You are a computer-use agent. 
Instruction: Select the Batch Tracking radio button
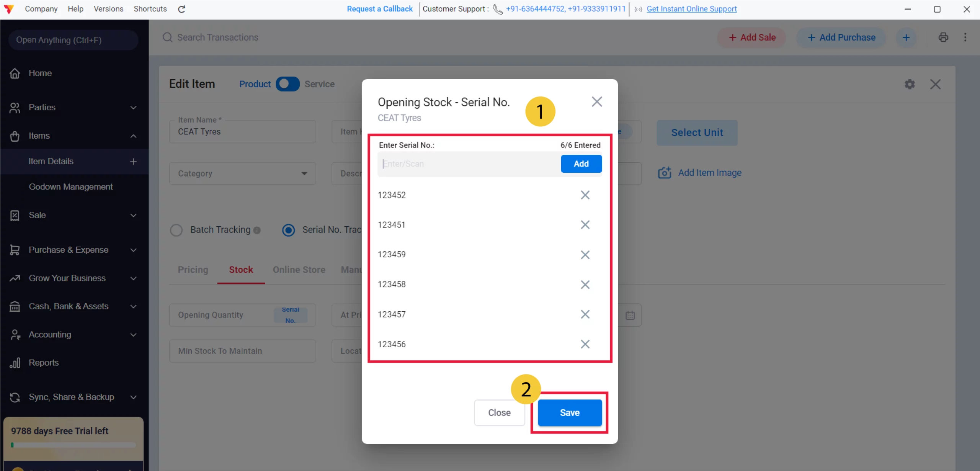click(x=176, y=230)
